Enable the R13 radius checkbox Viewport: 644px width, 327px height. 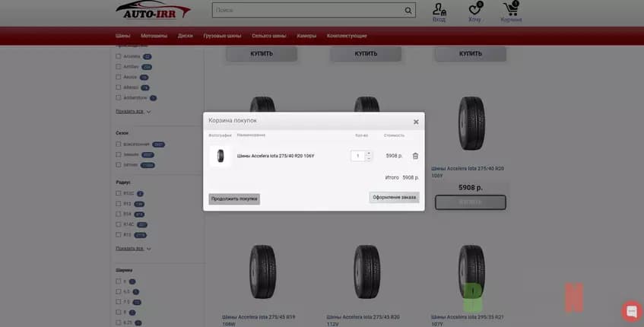click(x=119, y=204)
